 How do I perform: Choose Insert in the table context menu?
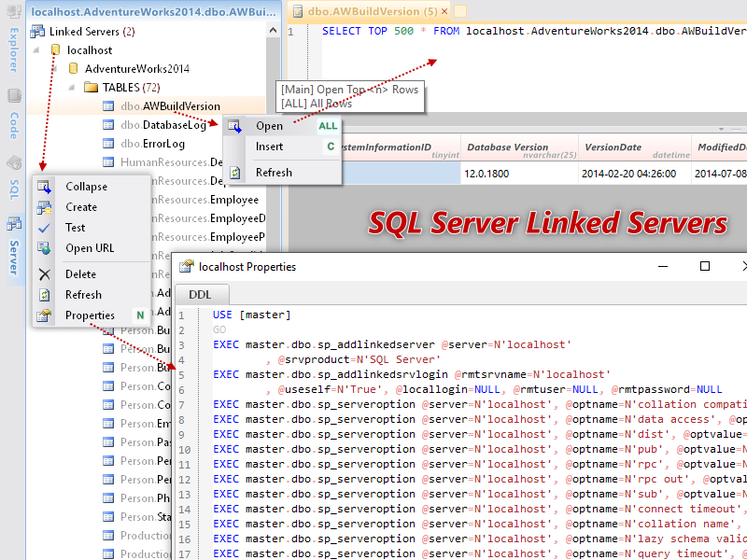click(x=283, y=147)
